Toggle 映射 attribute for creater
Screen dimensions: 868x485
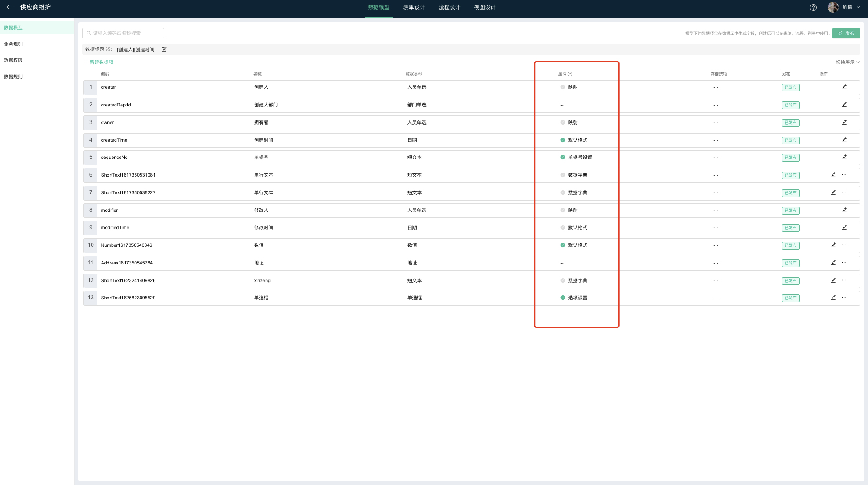click(563, 87)
